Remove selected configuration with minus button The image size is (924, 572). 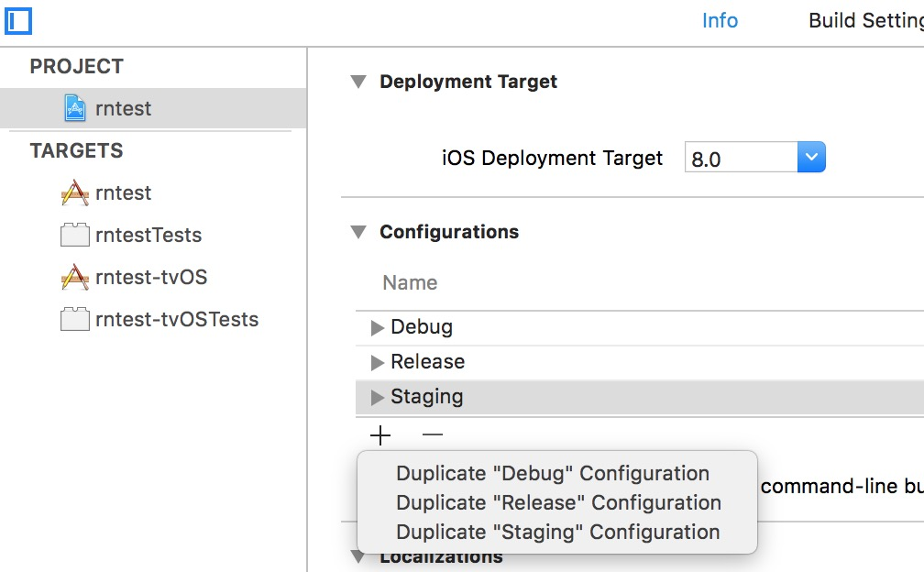pyautogui.click(x=433, y=435)
